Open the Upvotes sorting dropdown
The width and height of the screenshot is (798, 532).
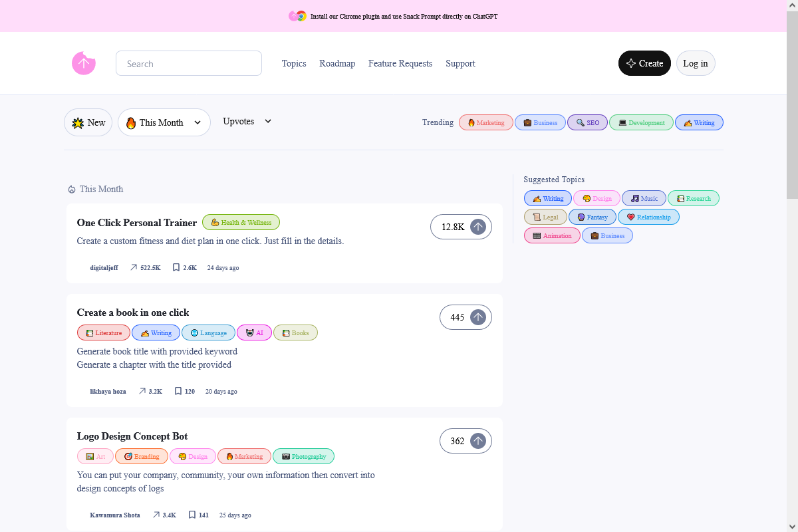coord(246,122)
